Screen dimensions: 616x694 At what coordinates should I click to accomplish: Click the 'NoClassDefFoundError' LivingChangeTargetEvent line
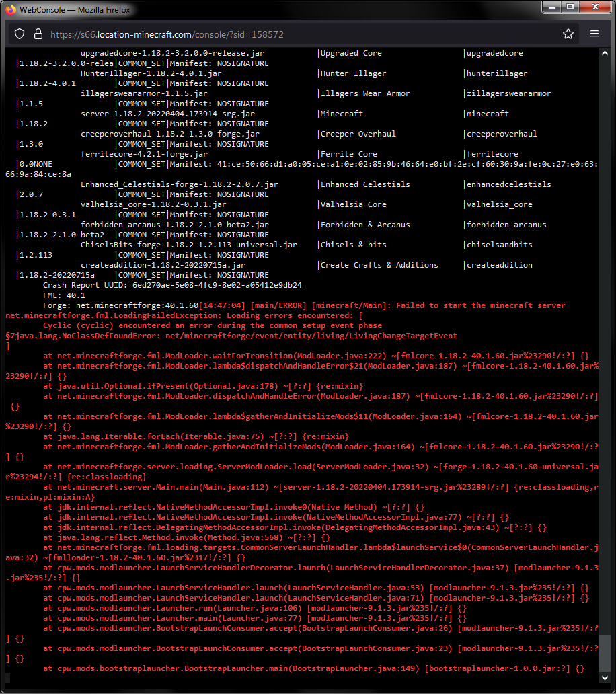coord(231,336)
